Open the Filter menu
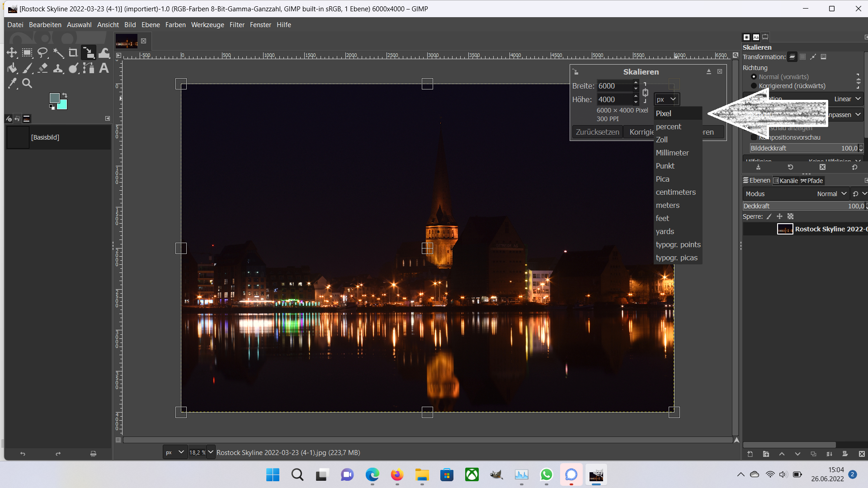The image size is (868, 488). pos(236,25)
